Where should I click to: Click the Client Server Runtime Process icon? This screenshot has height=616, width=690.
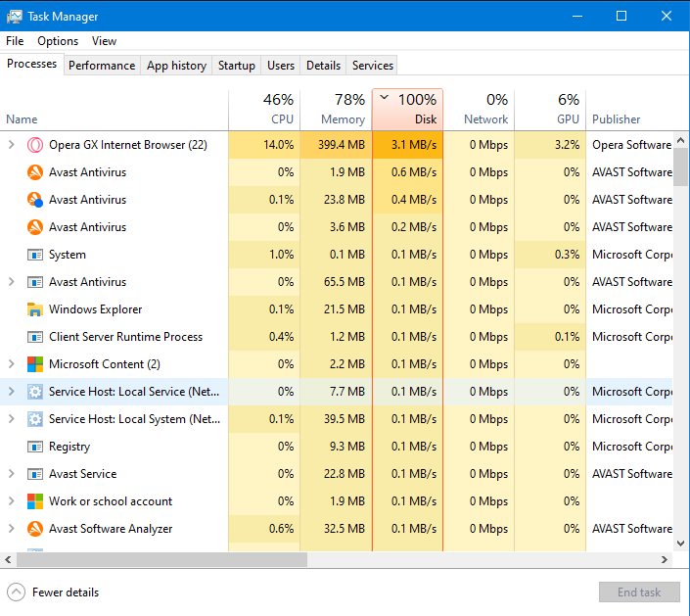pos(35,337)
